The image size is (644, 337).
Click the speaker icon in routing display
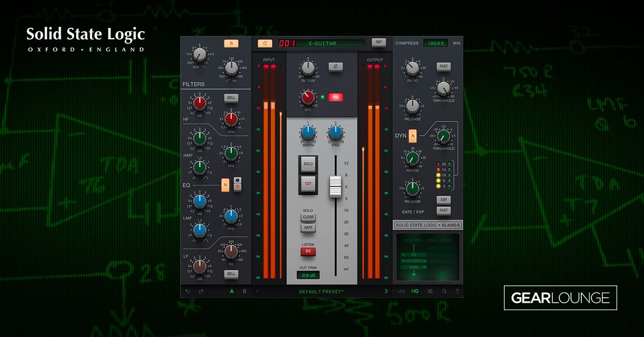(442, 274)
